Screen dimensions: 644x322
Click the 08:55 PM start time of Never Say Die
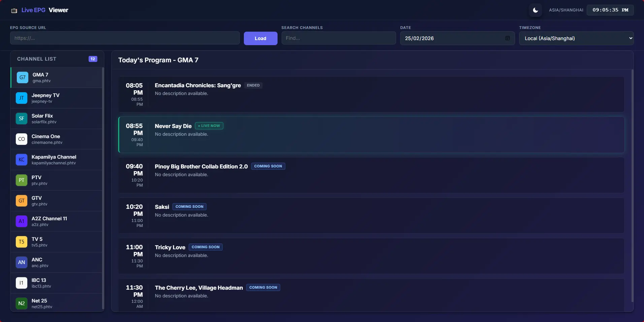(x=134, y=129)
